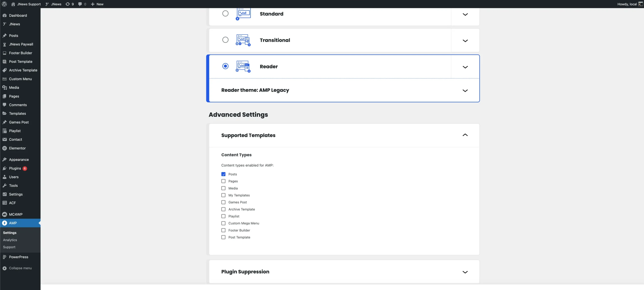Expand the Reader theme: AMP Legacy section
Screen dimensions: 644x290
[465, 90]
